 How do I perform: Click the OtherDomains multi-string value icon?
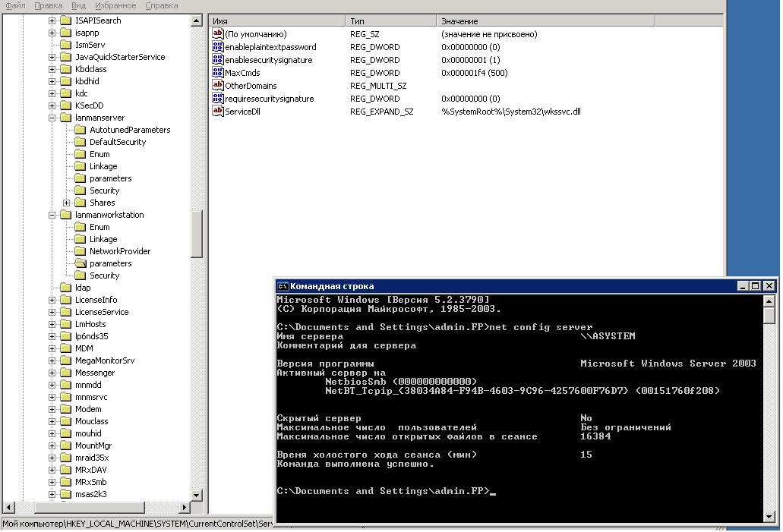tap(218, 85)
